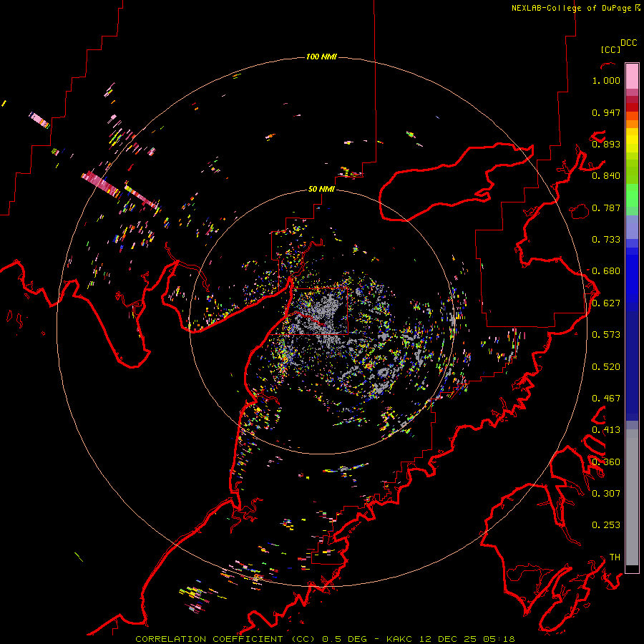Click the 0.573 legend value
The height and width of the screenshot is (644, 644).
pyautogui.click(x=606, y=335)
